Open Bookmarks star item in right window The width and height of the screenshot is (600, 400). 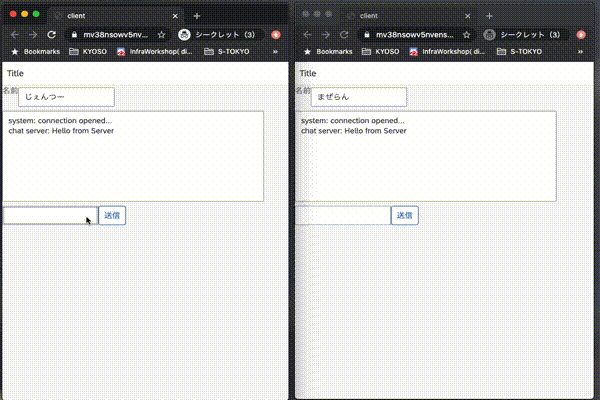(328, 52)
